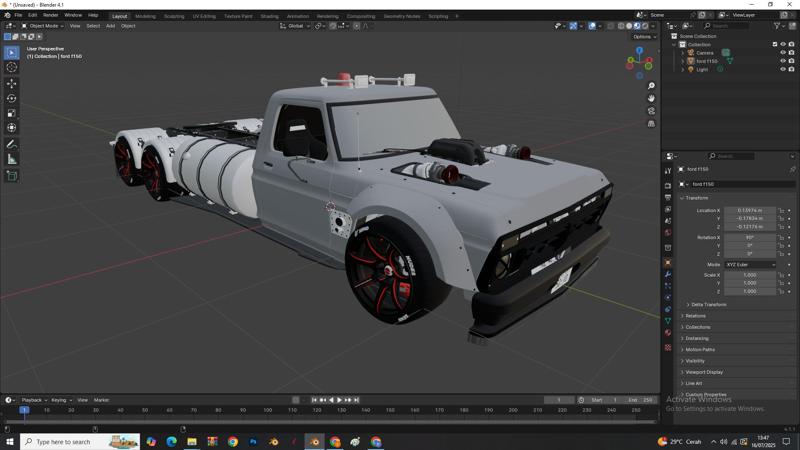This screenshot has height=450, width=800.
Task: Switch to Animation workspace tab
Action: (297, 16)
